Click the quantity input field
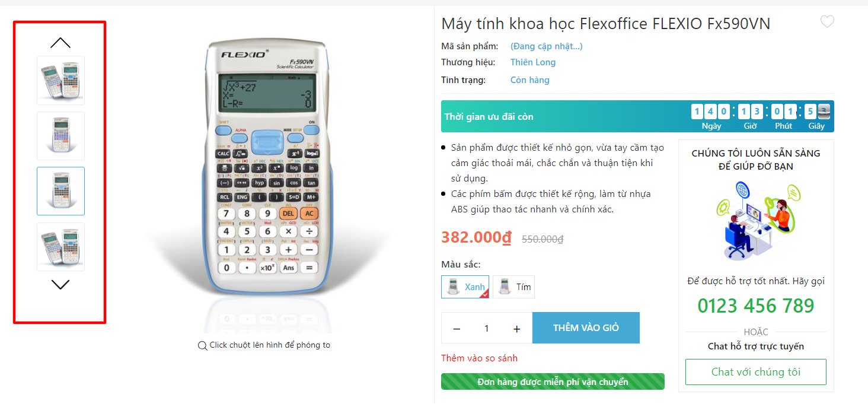 487,328
